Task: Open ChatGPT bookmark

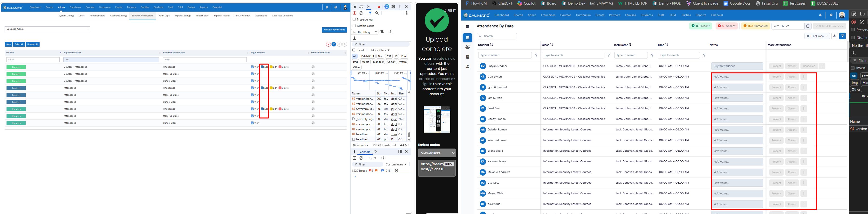Action: [x=502, y=3]
